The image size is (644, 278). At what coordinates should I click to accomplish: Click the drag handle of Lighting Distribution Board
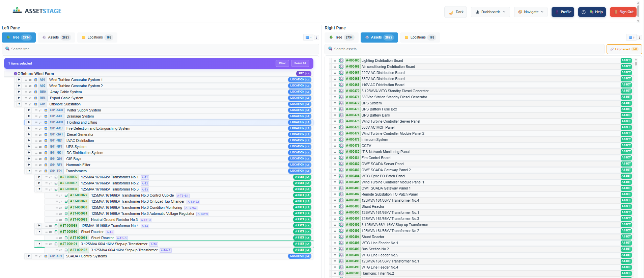coord(335,61)
